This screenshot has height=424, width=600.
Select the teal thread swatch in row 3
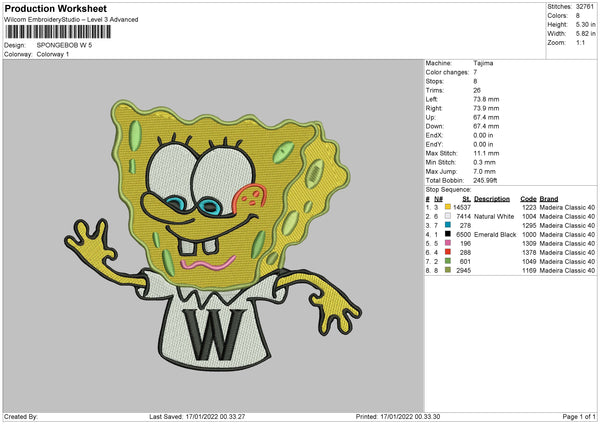448,225
